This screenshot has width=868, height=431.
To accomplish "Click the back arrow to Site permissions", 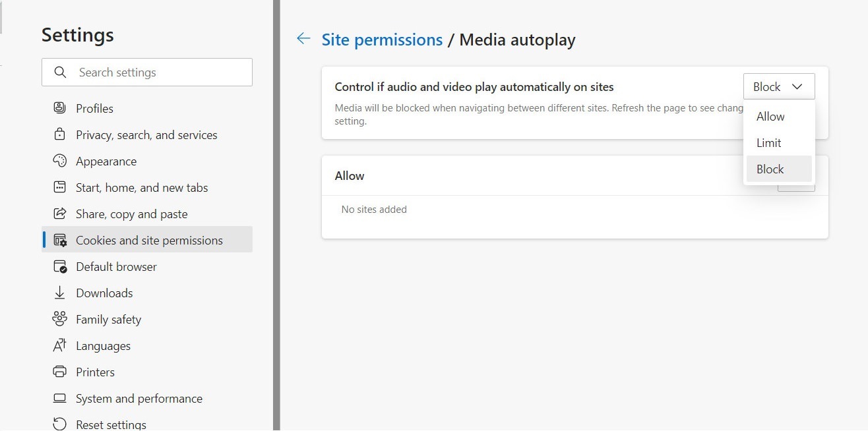I will 303,39.
